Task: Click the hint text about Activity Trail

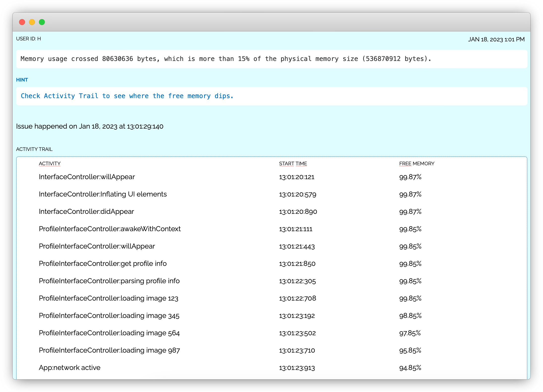Action: (x=127, y=96)
